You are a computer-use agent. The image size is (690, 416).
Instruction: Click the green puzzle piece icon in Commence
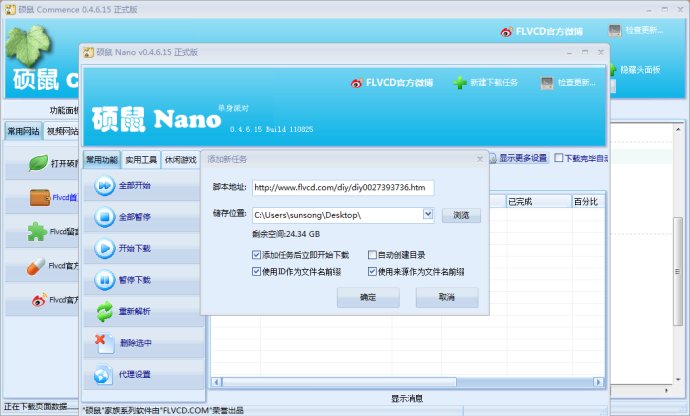coord(37,232)
